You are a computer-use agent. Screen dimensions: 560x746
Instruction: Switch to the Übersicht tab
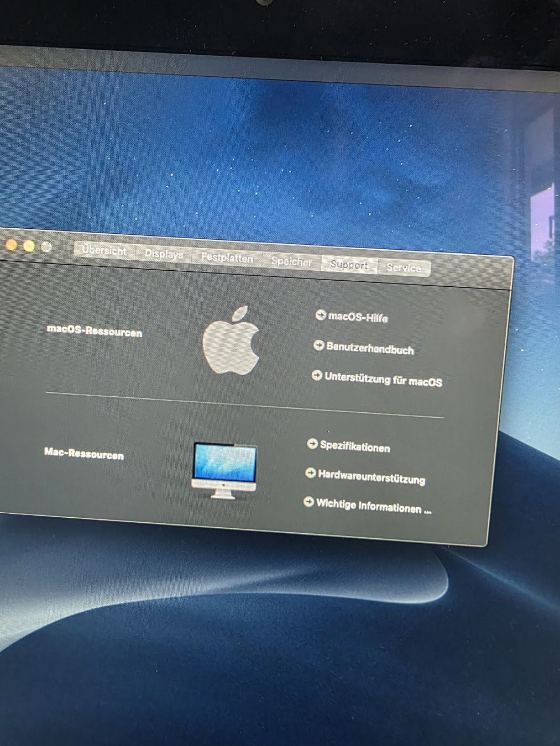pyautogui.click(x=105, y=250)
